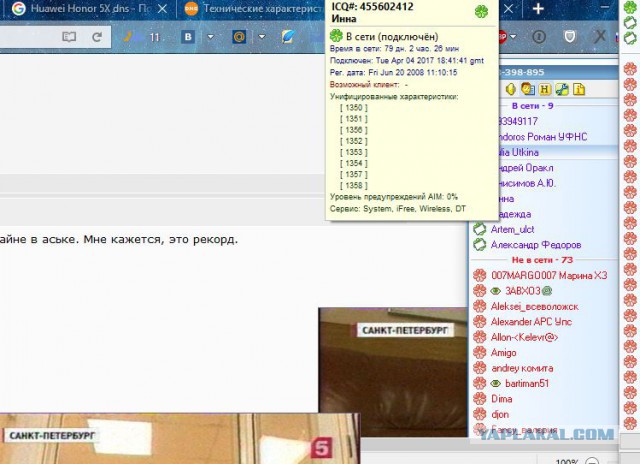This screenshot has width=640, height=464.
Task: Select offline contact djon
Action: [x=500, y=415]
